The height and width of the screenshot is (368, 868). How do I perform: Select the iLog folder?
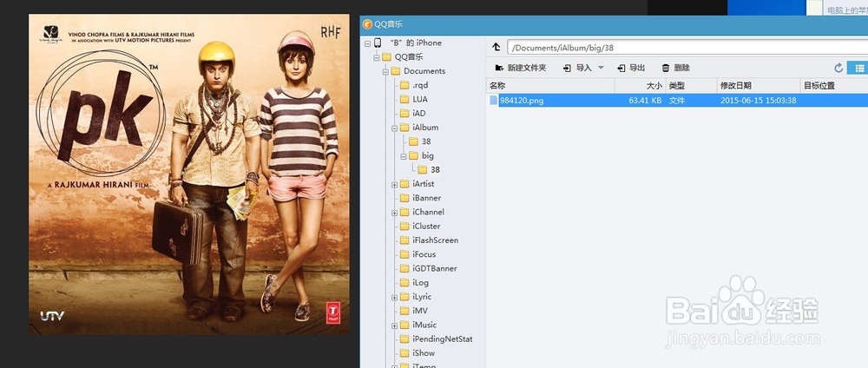point(420,282)
